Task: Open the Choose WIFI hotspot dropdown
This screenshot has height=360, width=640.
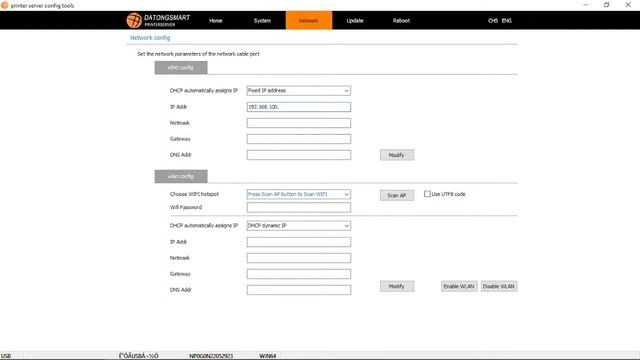Action: click(x=299, y=194)
